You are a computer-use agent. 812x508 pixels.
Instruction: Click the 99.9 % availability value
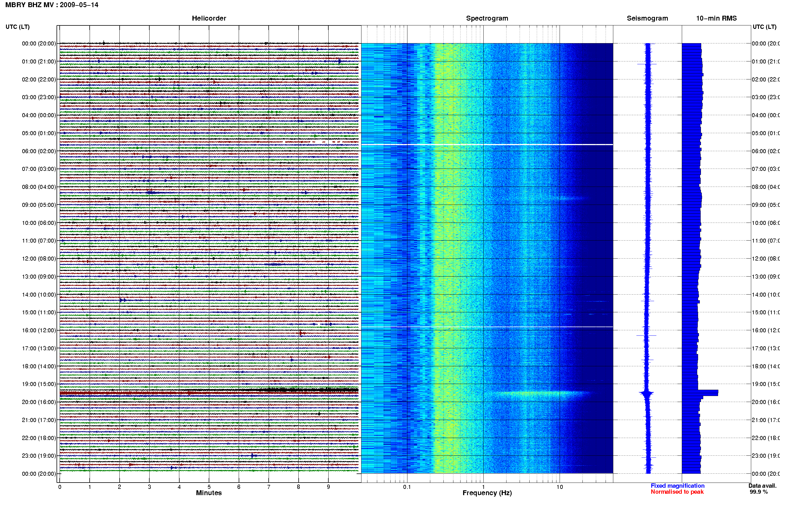pyautogui.click(x=759, y=492)
